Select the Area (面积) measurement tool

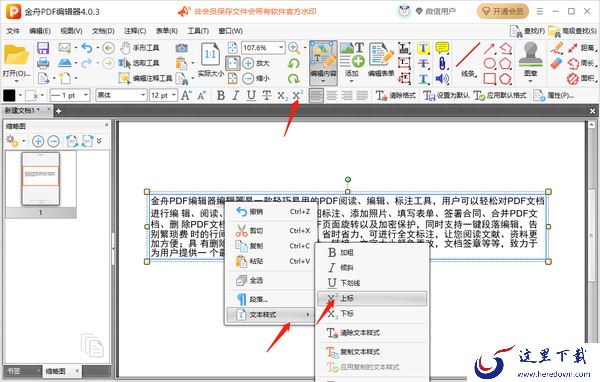click(x=582, y=78)
